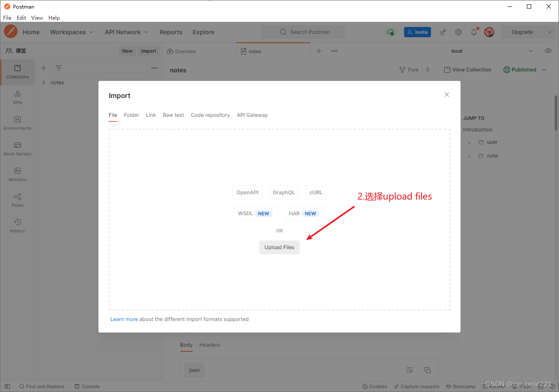Open the Flows sidebar panel

click(18, 200)
